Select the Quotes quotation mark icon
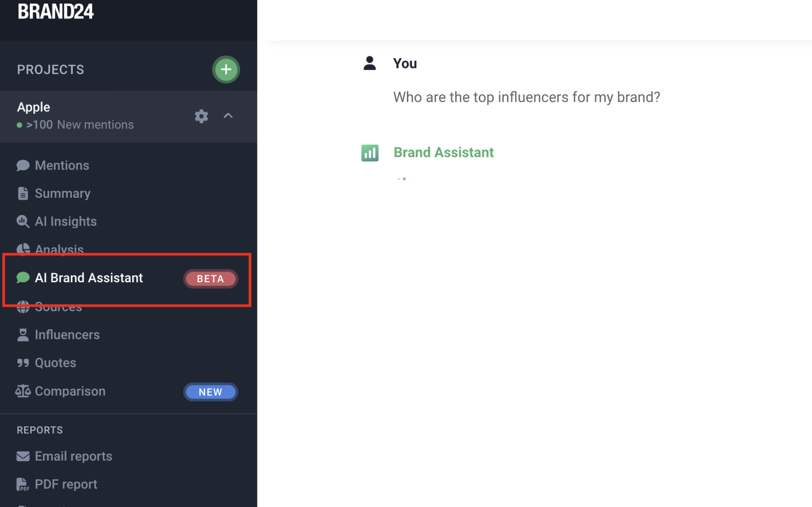This screenshot has height=507, width=812. click(x=23, y=362)
